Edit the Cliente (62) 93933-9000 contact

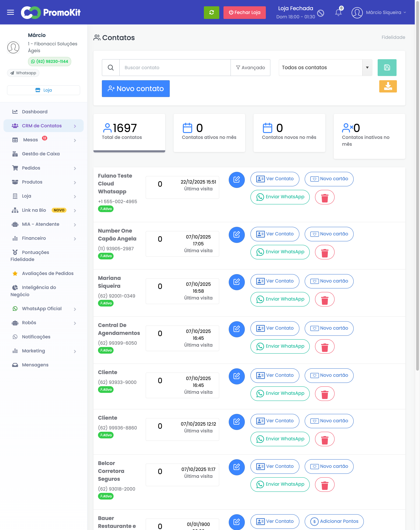237,376
